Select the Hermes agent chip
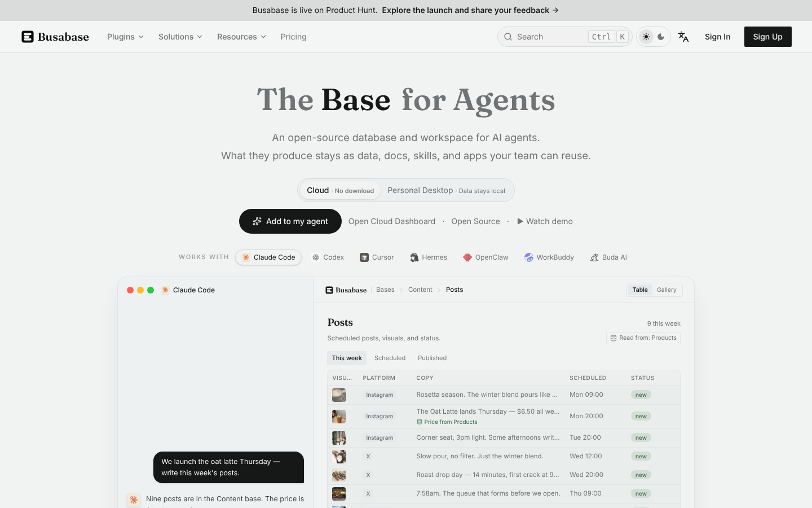 point(429,257)
